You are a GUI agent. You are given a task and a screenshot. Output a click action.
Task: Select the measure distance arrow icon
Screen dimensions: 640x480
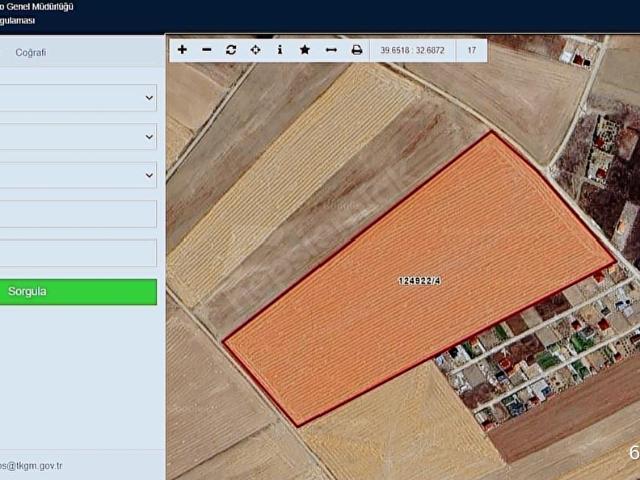click(331, 49)
